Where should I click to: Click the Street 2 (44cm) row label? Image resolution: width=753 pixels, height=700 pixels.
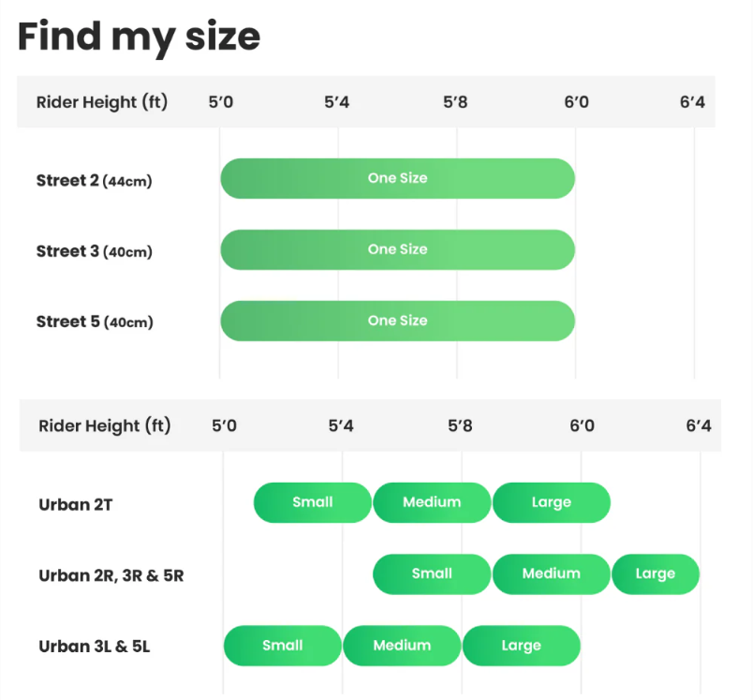[94, 181]
